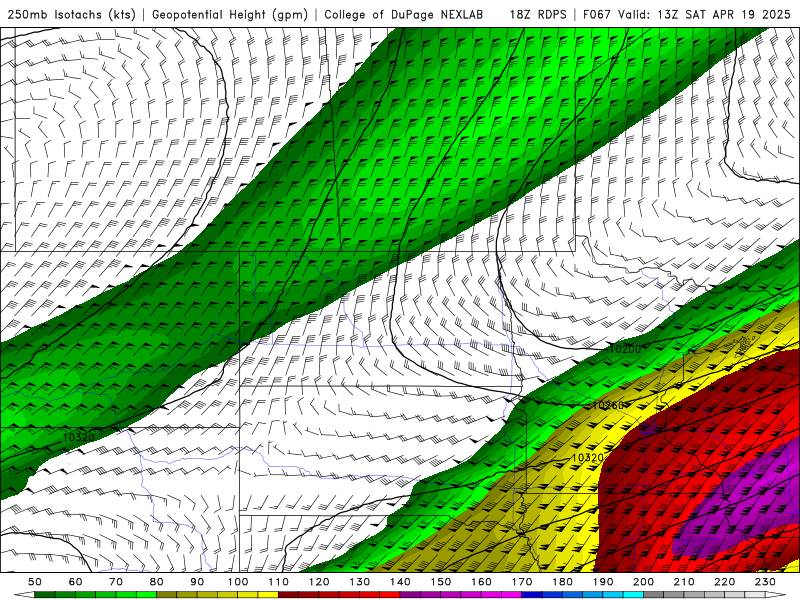Select the dark gray swatch starting at 200
Screen dimensions: 800x600
(654, 594)
